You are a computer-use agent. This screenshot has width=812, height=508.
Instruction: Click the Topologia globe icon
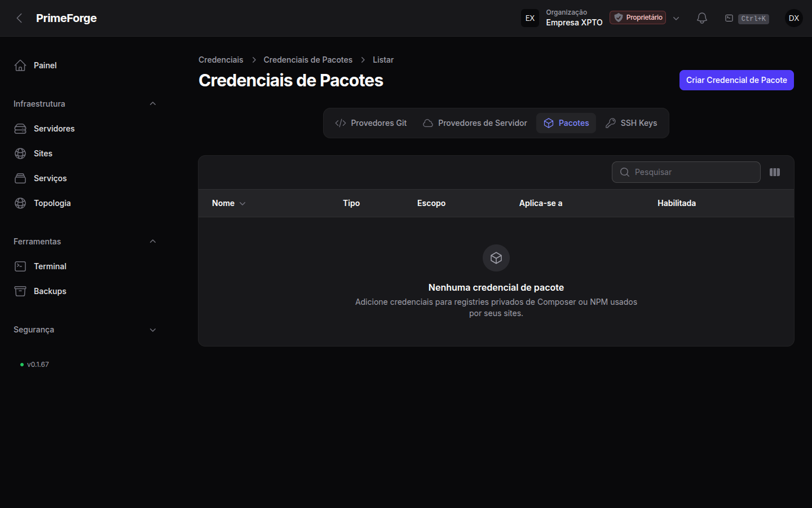[20, 203]
